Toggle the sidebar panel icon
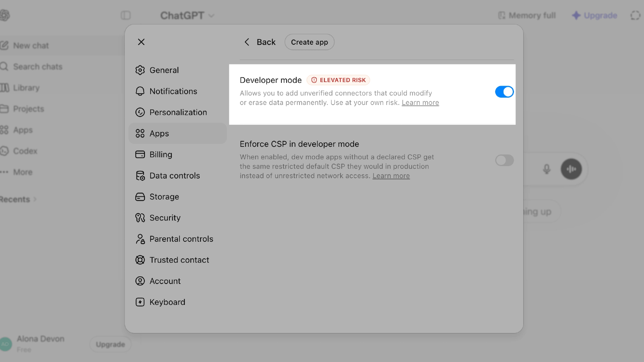The width and height of the screenshot is (644, 362). (126, 15)
